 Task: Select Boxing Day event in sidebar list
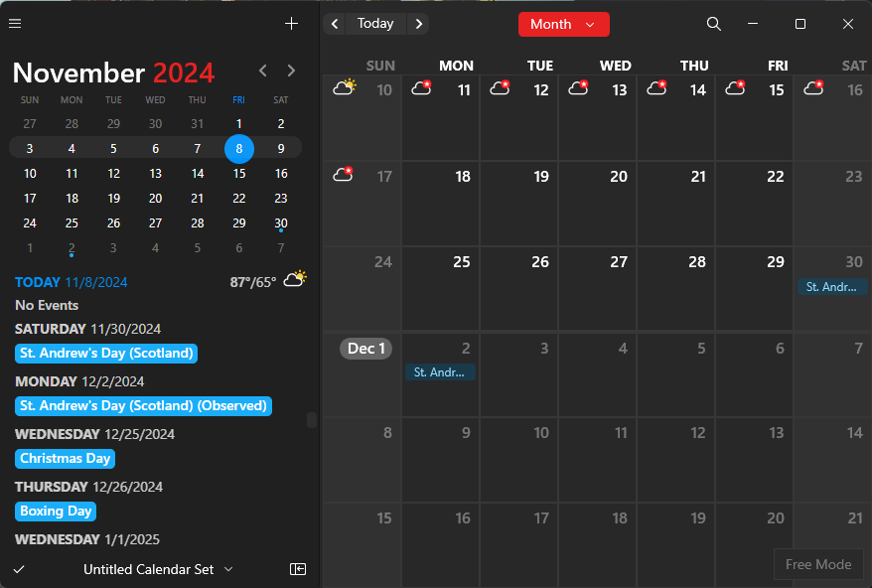point(56,512)
